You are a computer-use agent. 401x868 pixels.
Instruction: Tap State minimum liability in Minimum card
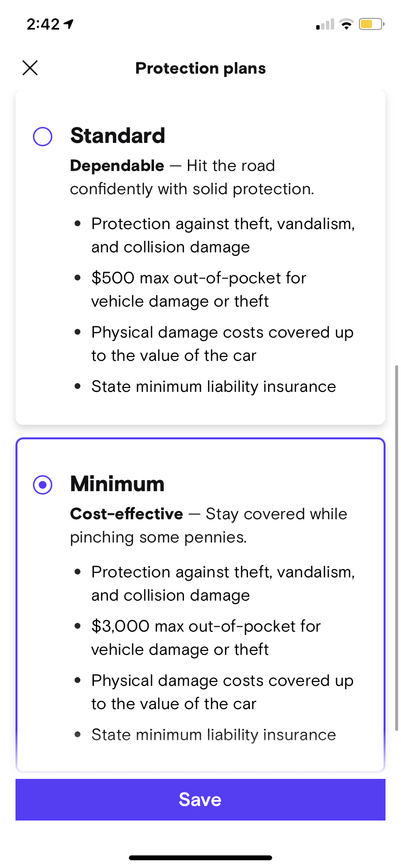(x=214, y=735)
